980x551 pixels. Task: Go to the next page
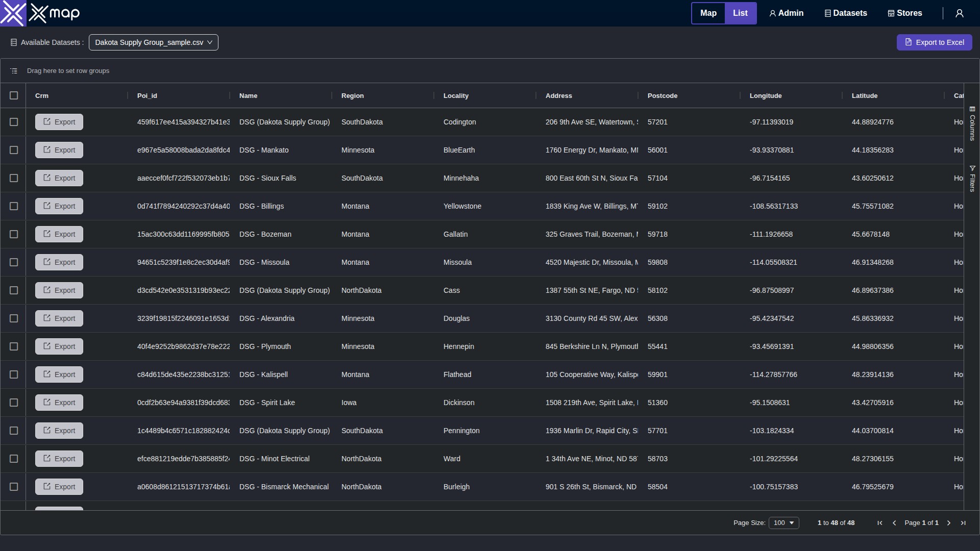coord(949,523)
